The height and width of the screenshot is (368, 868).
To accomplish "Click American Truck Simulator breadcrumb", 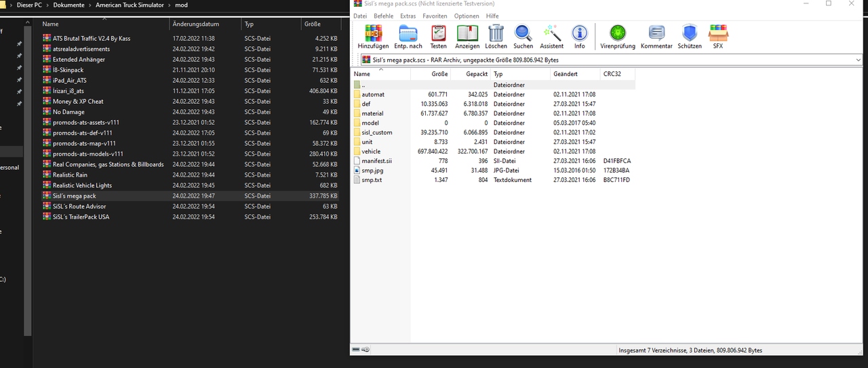I will [x=128, y=5].
